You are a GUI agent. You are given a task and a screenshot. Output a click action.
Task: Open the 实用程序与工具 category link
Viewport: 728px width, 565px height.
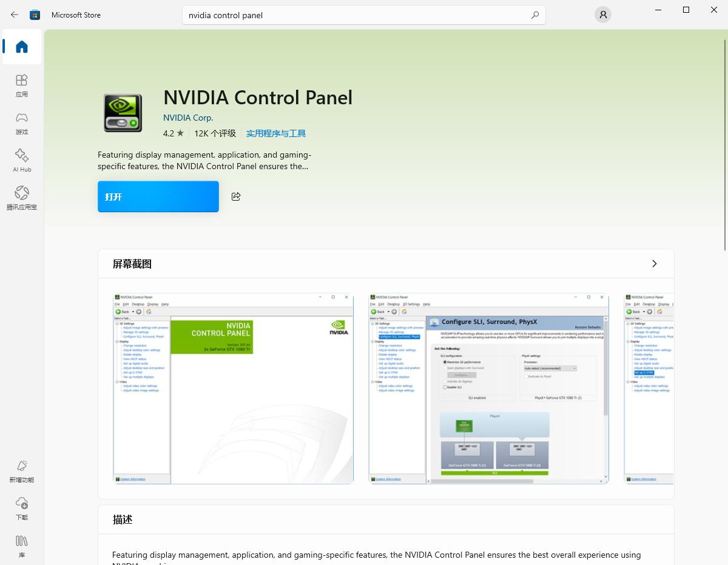coord(276,133)
